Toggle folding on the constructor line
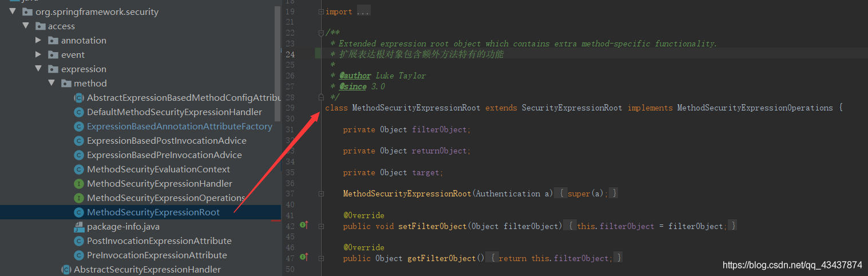Screen dimensions: 868x276 click(321, 194)
